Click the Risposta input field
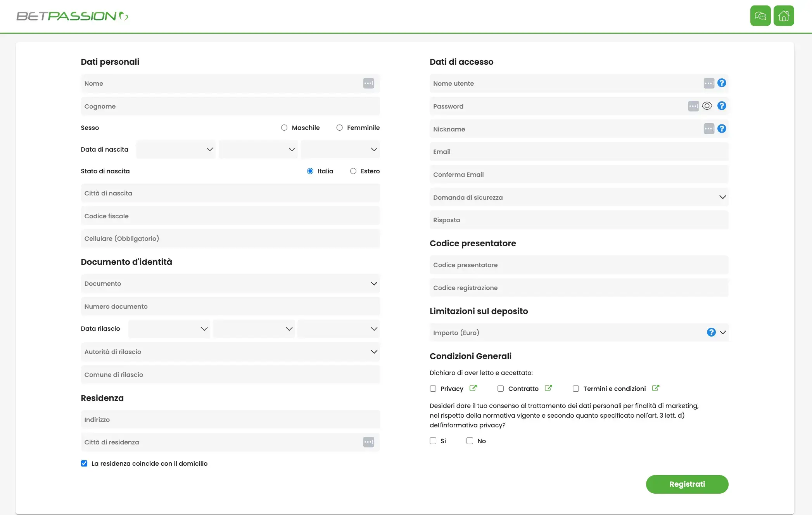Screen dimensions: 812x515 point(579,220)
